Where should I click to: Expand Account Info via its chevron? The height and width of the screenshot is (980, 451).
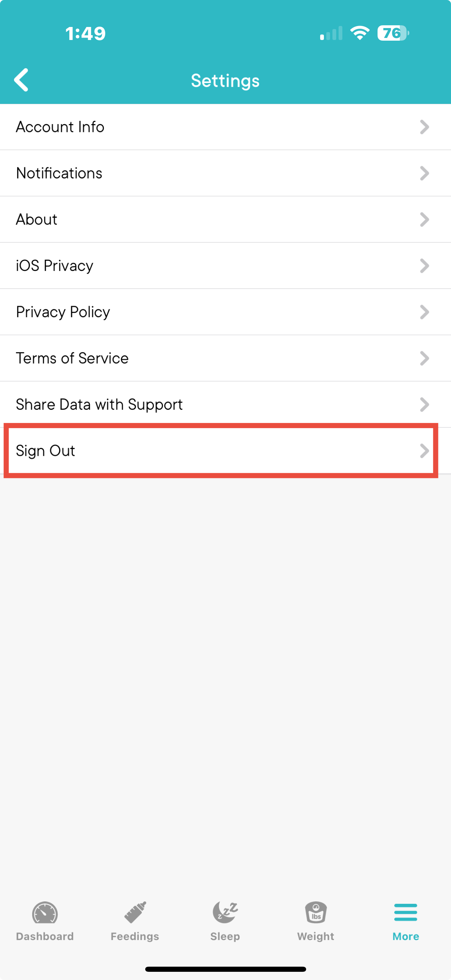coord(424,127)
